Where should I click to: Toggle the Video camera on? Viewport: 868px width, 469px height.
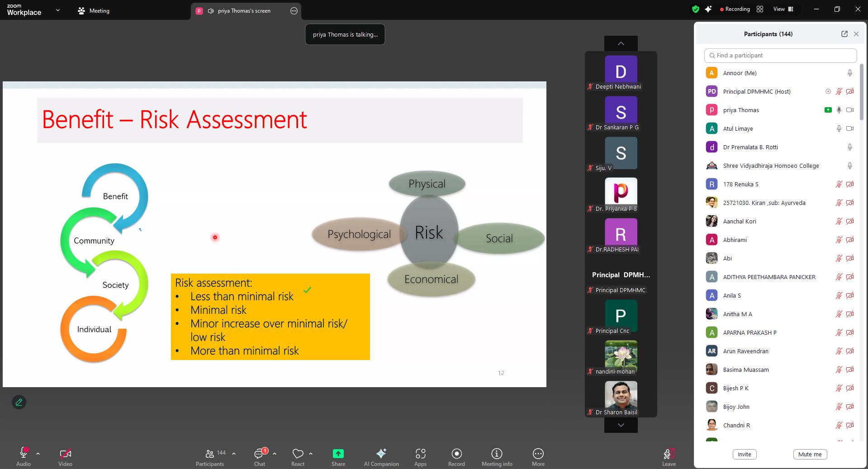coord(65,454)
